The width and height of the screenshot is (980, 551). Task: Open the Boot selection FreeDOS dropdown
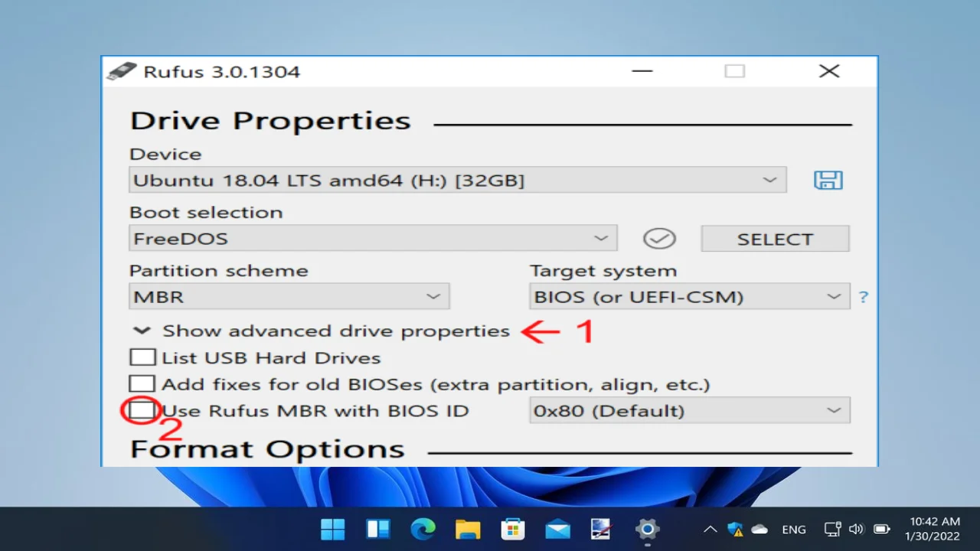373,239
